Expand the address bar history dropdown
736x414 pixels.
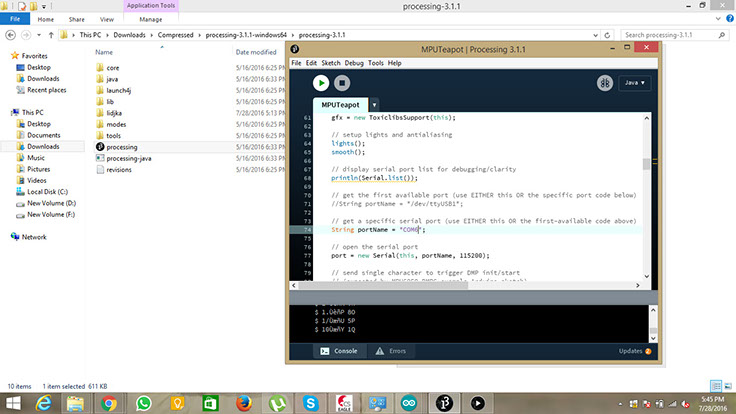tap(595, 35)
